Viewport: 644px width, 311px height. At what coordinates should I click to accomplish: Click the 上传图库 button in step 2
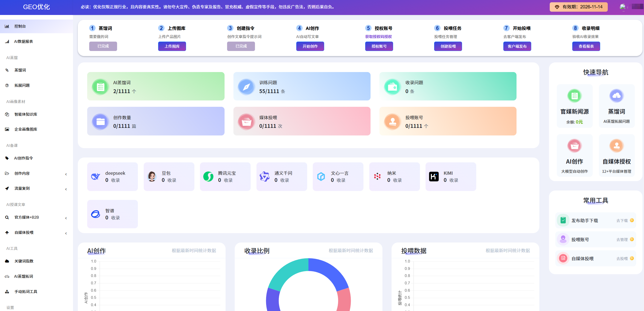click(x=172, y=46)
